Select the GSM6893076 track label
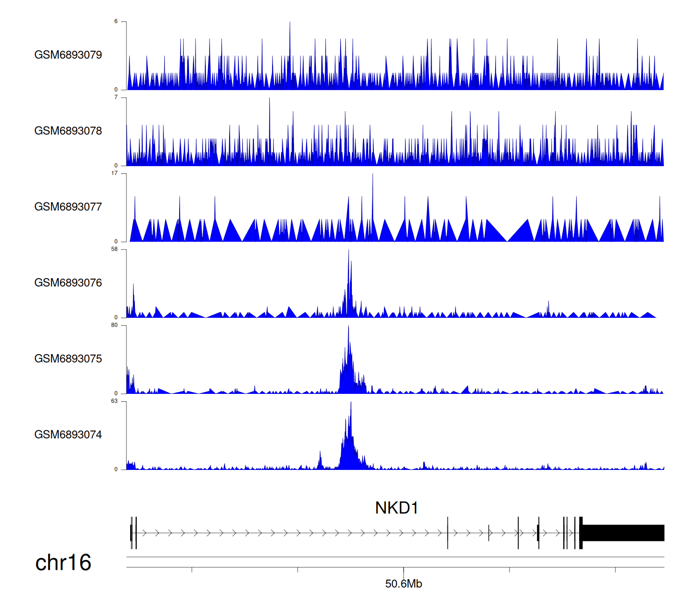 click(x=68, y=283)
